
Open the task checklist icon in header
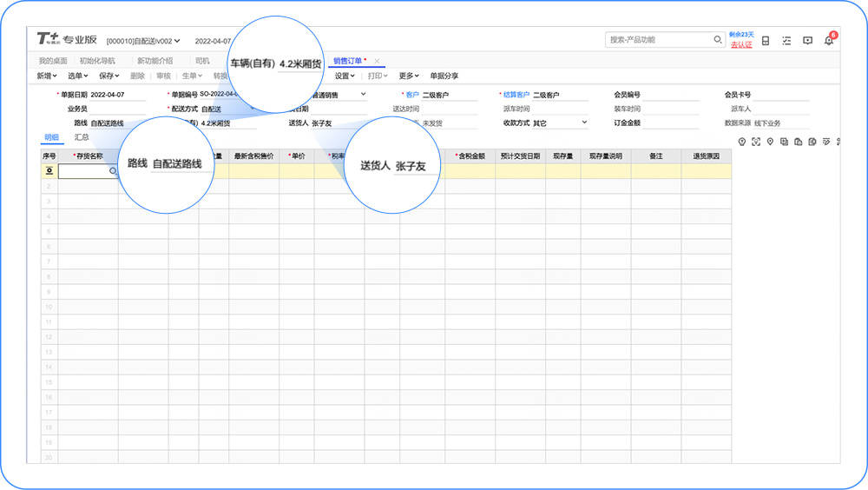click(786, 41)
